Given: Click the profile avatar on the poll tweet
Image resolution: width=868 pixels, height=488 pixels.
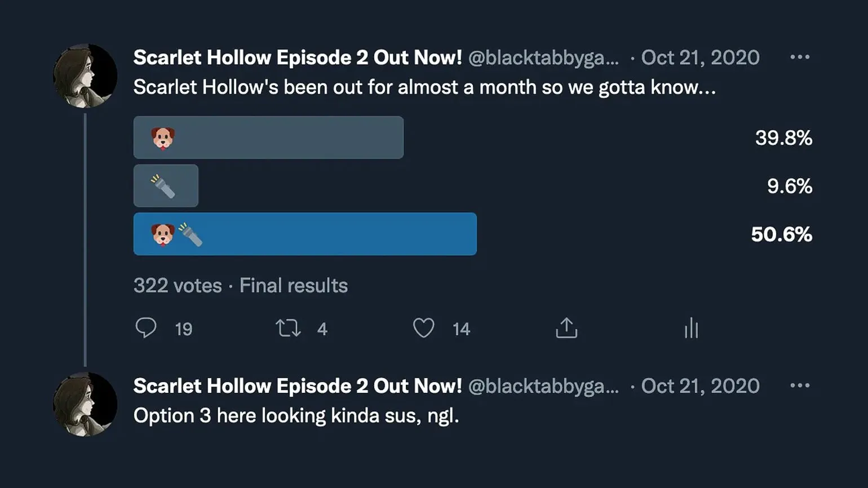Looking at the screenshot, I should [85, 76].
